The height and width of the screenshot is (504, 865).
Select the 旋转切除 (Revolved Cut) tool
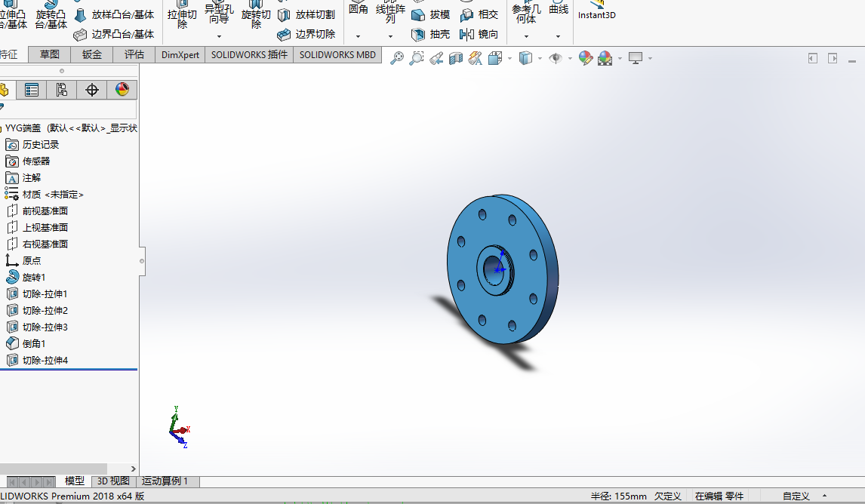[255, 14]
